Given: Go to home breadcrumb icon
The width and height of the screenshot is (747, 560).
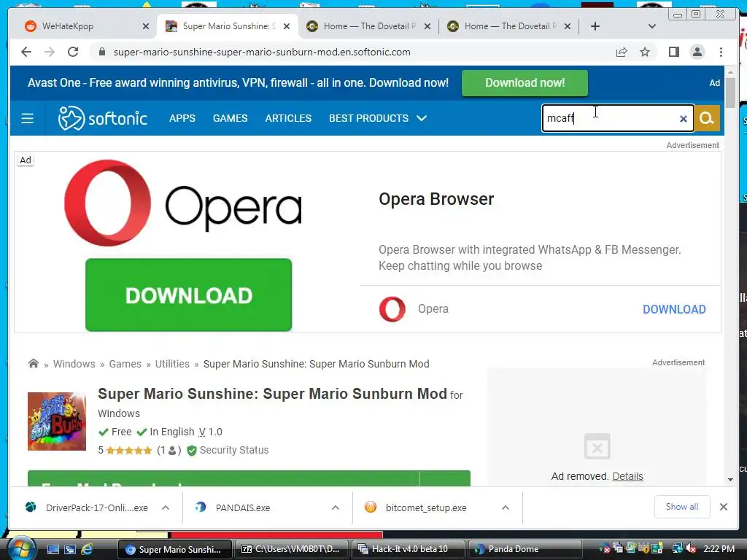Looking at the screenshot, I should (34, 363).
